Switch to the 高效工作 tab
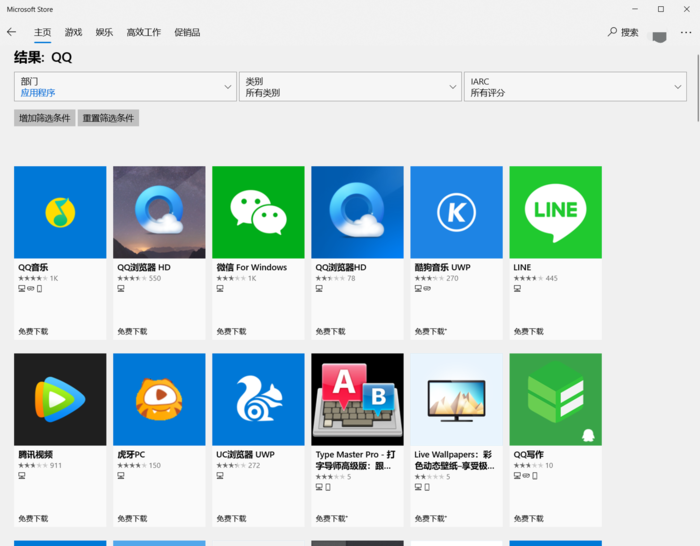This screenshot has height=546, width=700. (143, 32)
